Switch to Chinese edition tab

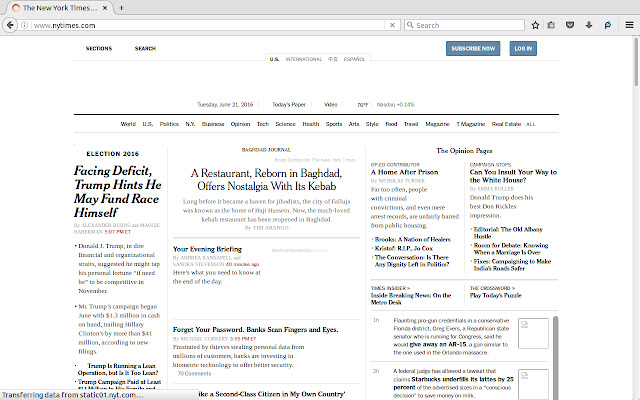click(333, 59)
